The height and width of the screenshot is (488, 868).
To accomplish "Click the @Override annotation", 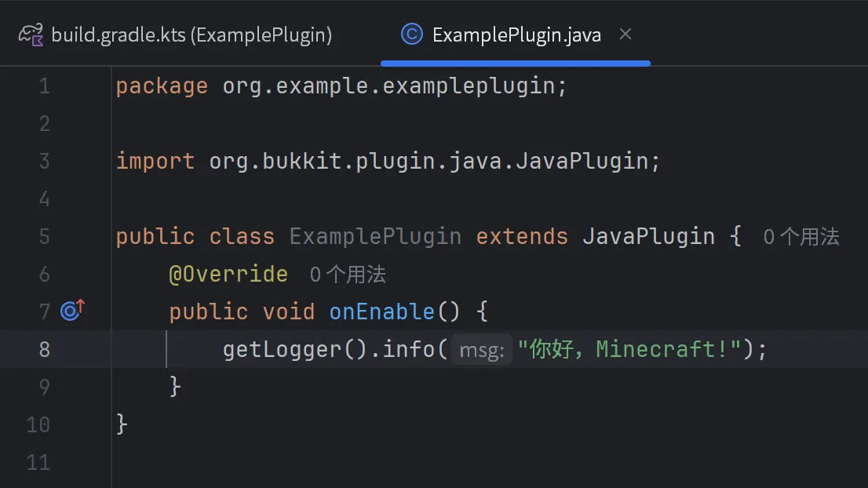I will (x=228, y=275).
